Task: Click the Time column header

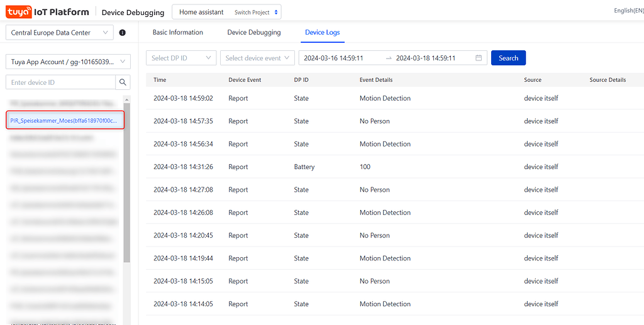Action: [x=160, y=80]
